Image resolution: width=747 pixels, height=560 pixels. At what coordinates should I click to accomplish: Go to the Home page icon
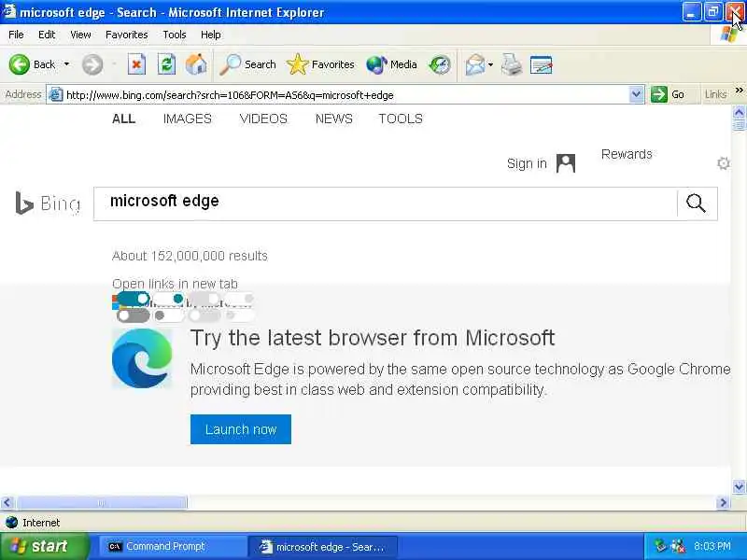[196, 64]
